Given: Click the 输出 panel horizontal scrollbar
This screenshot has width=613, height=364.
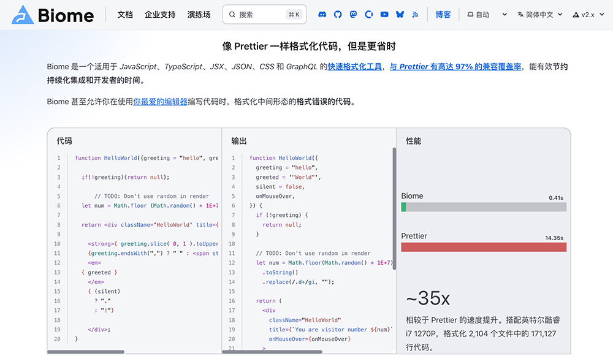Looking at the screenshot, I should [272, 352].
